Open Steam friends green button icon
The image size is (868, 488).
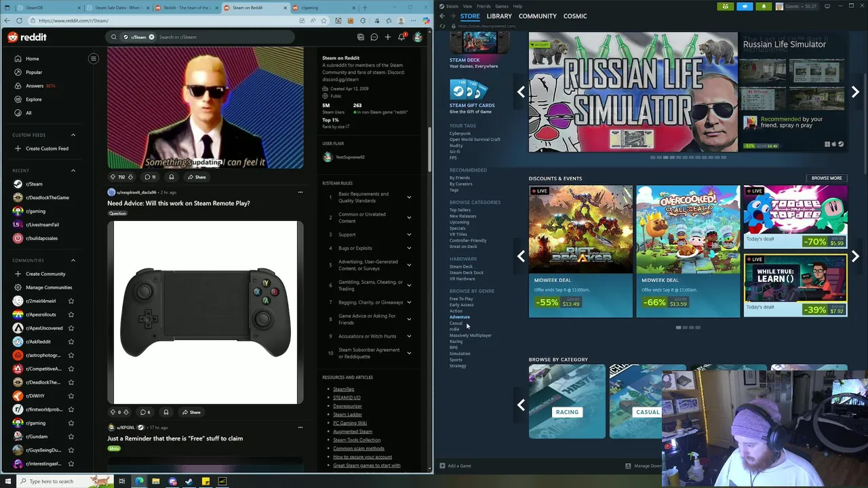point(726,6)
